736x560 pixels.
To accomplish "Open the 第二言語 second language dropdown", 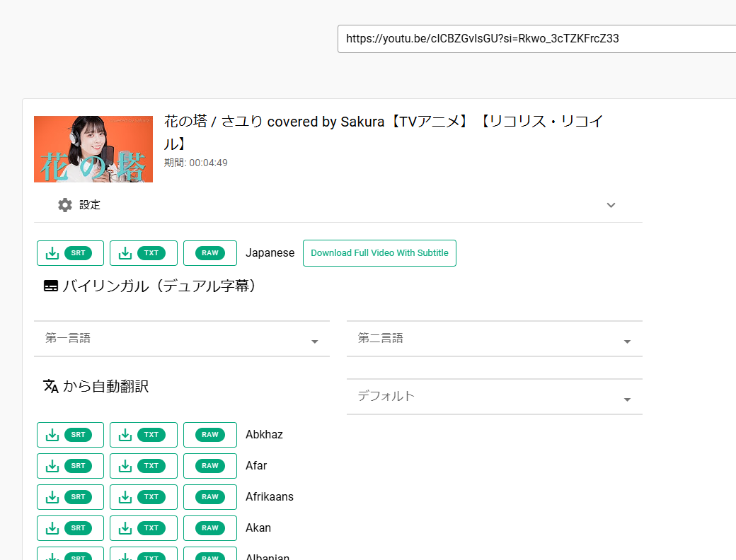I will [494, 339].
